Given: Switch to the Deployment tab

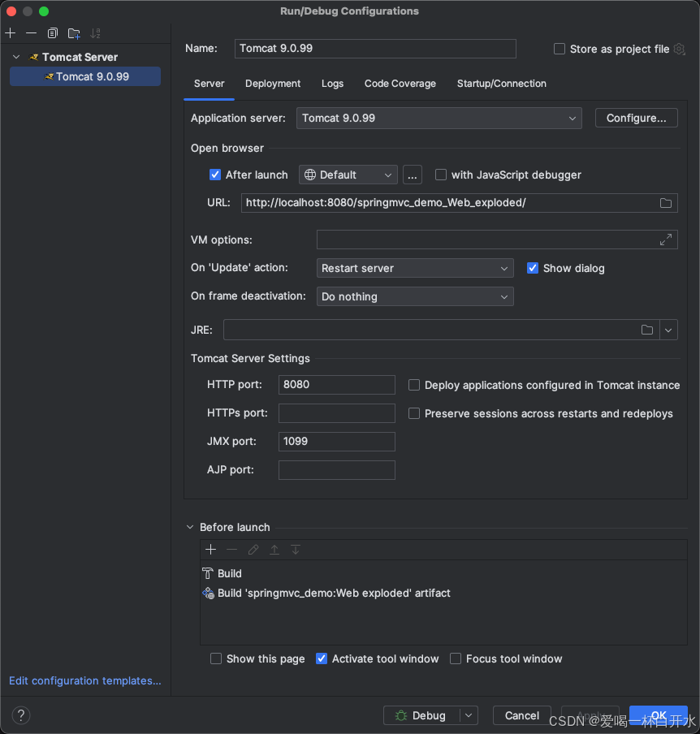Looking at the screenshot, I should click(x=273, y=84).
